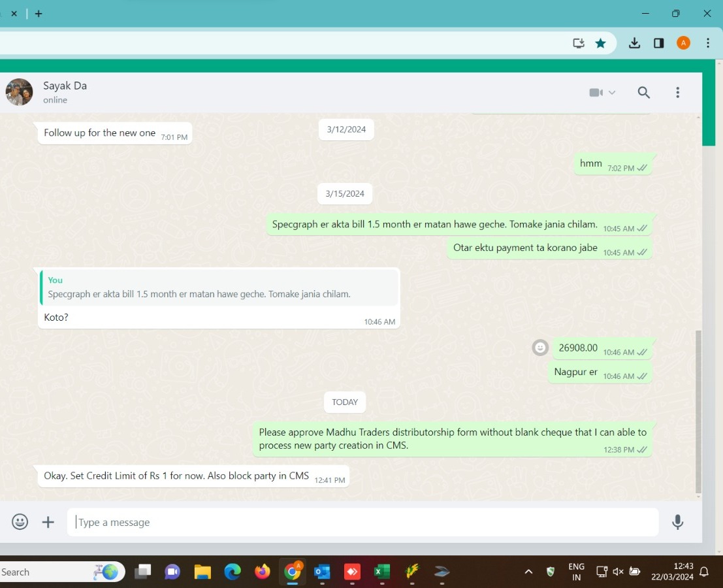Search within the Sayak Da chat
The image size is (723, 588).
[x=643, y=93]
